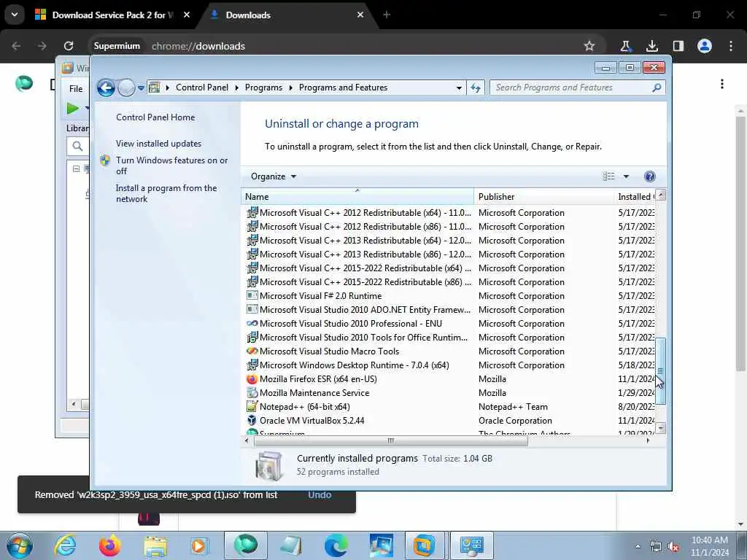747x560 pixels.
Task: Open Turn Windows features on or off
Action: [171, 166]
